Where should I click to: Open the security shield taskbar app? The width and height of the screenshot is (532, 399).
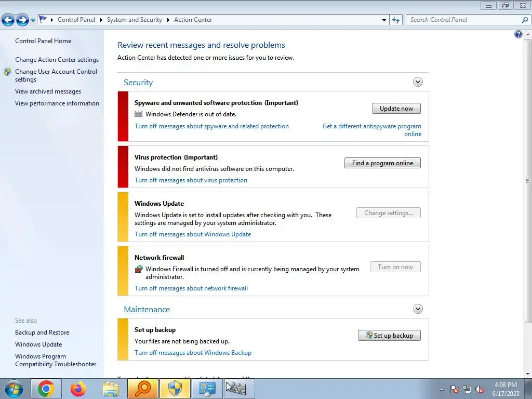pos(175,389)
